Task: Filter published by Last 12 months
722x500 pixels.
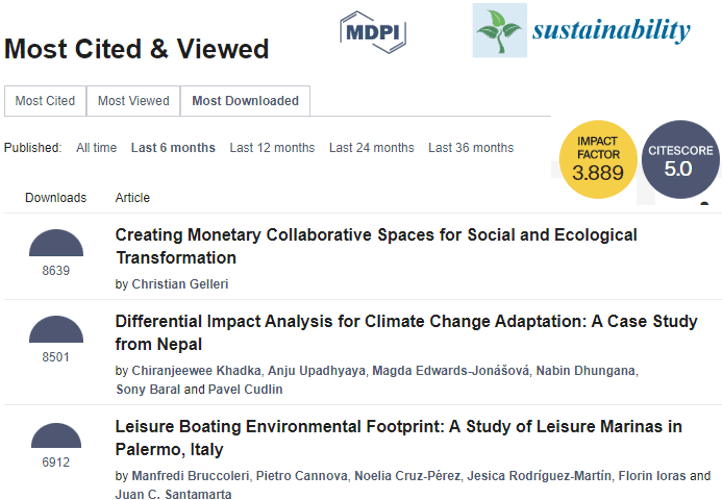Action: [272, 148]
